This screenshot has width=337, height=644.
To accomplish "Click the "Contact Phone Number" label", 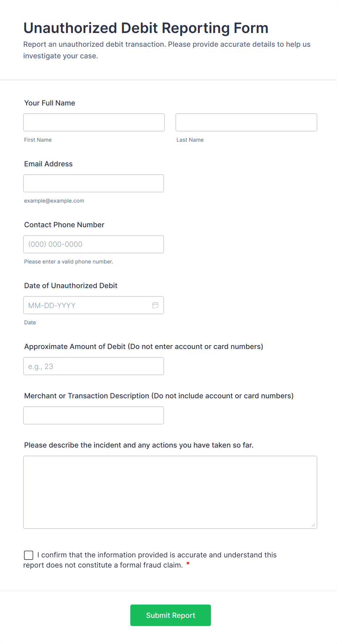I will click(64, 225).
